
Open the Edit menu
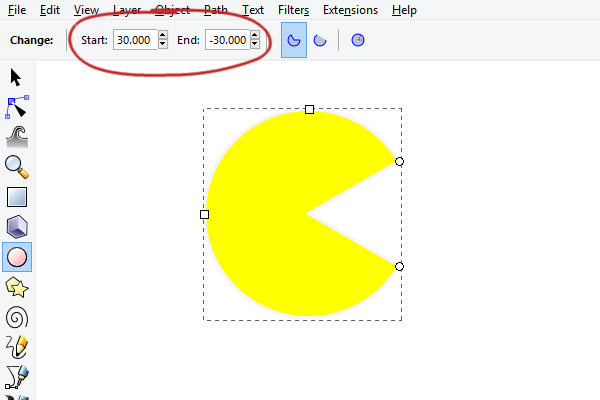(50, 10)
